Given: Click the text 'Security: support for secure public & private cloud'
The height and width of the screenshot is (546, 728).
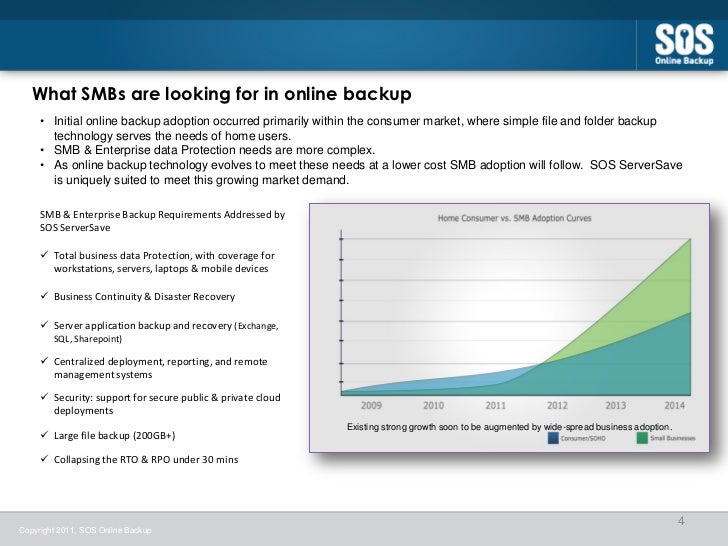Looking at the screenshot, I should (167, 398).
